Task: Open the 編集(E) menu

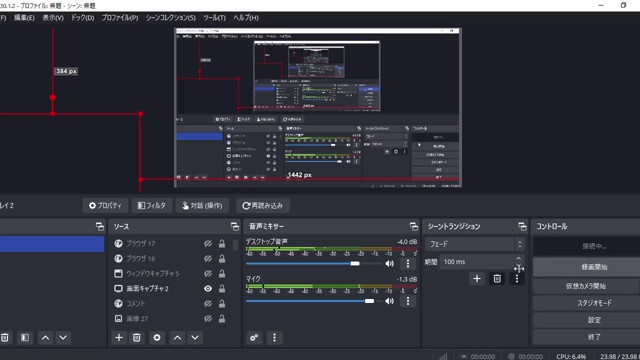Action: pyautogui.click(x=24, y=18)
